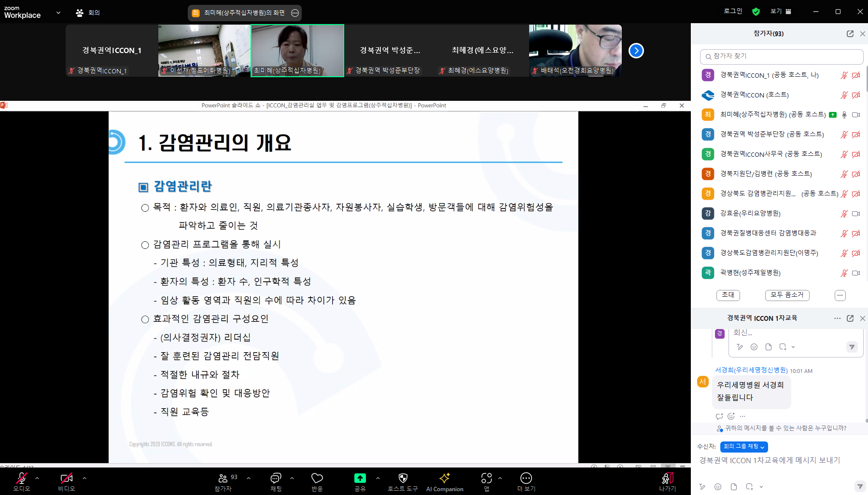Click the 모두 음소거 mute all button

point(787,295)
